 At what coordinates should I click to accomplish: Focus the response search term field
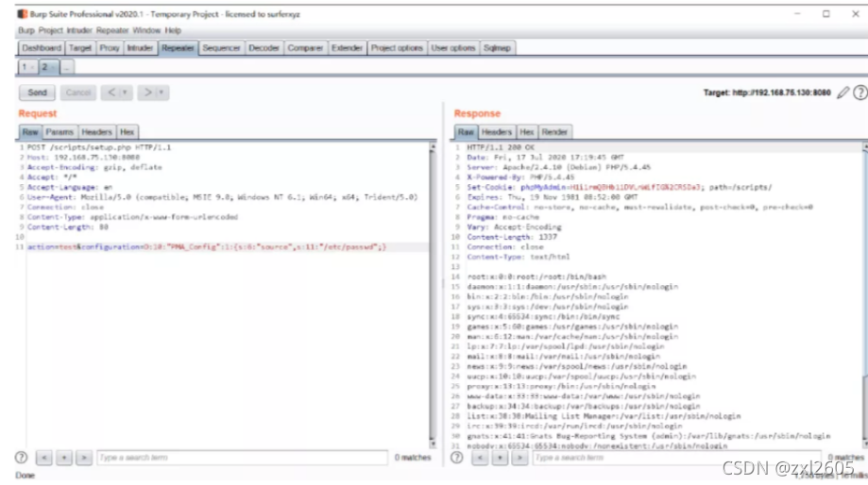(678, 458)
